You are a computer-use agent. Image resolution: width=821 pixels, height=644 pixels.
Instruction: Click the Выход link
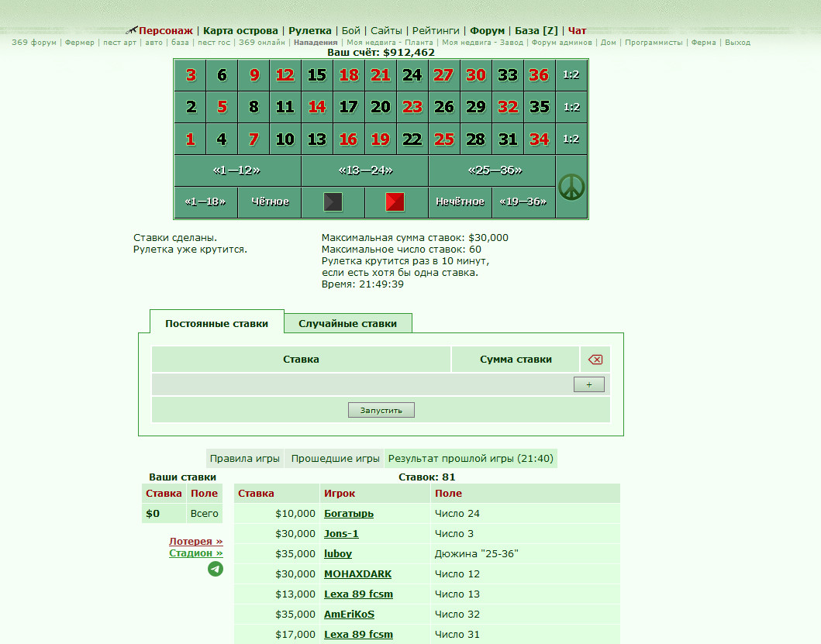[737, 43]
